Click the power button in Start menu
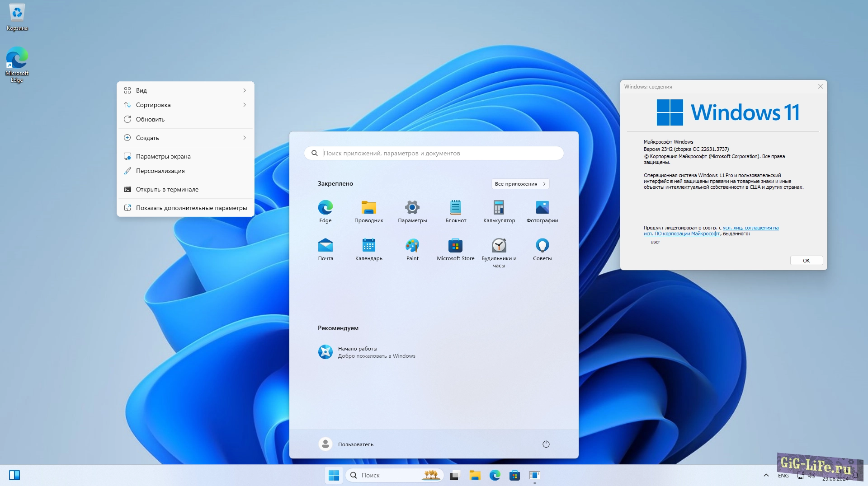Viewport: 868px width, 486px height. click(x=546, y=444)
